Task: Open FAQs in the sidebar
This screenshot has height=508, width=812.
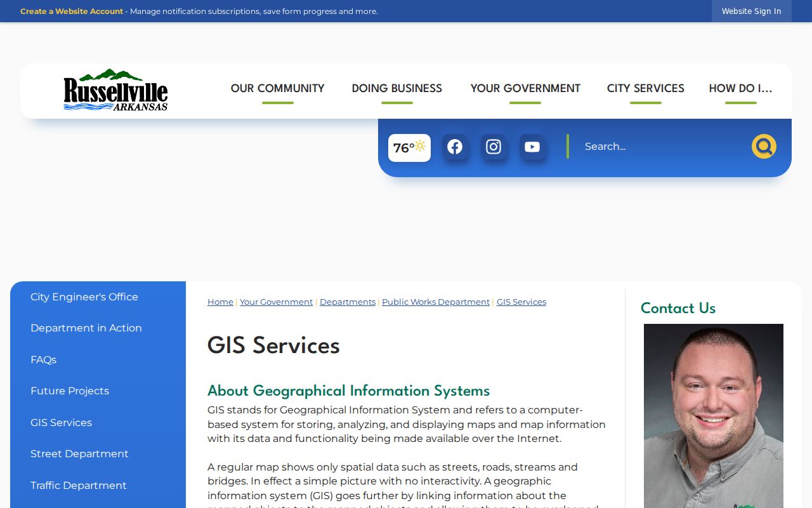Action: 43,359
